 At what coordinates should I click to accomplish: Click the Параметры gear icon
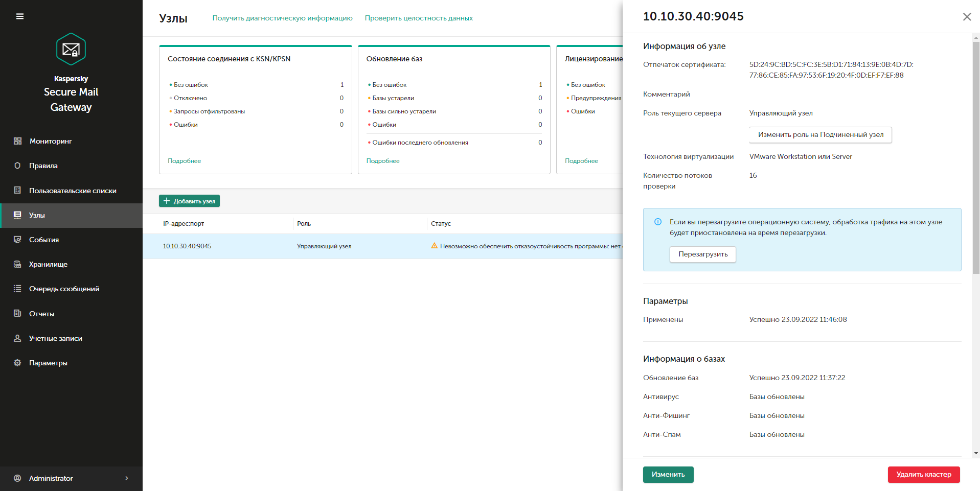click(x=17, y=363)
